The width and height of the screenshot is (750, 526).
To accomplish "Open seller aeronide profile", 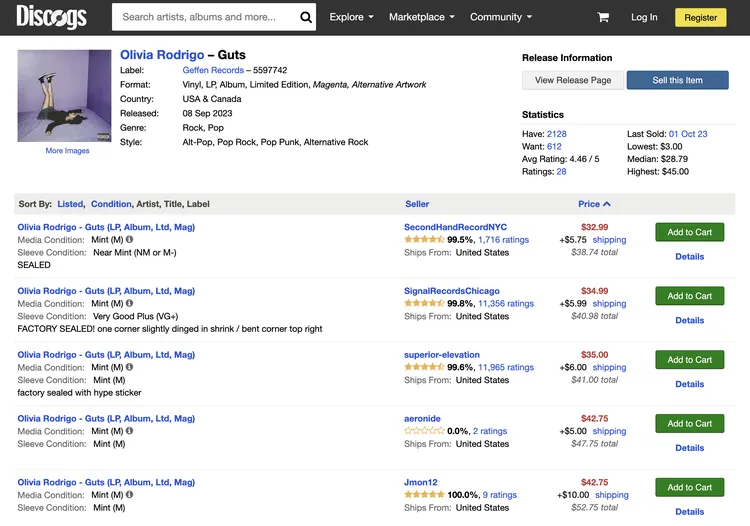I will click(x=422, y=418).
